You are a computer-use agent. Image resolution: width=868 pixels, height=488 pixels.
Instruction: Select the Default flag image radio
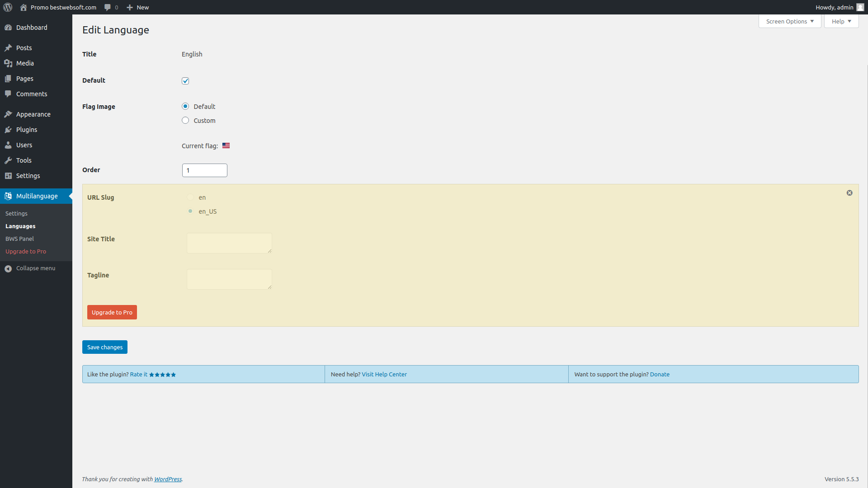[x=185, y=107]
